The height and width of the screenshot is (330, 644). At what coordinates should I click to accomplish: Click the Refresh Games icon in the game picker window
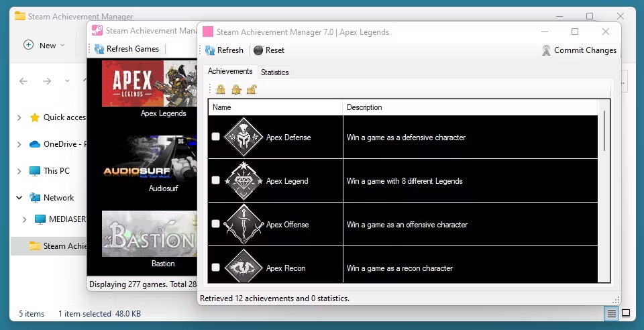(x=99, y=49)
